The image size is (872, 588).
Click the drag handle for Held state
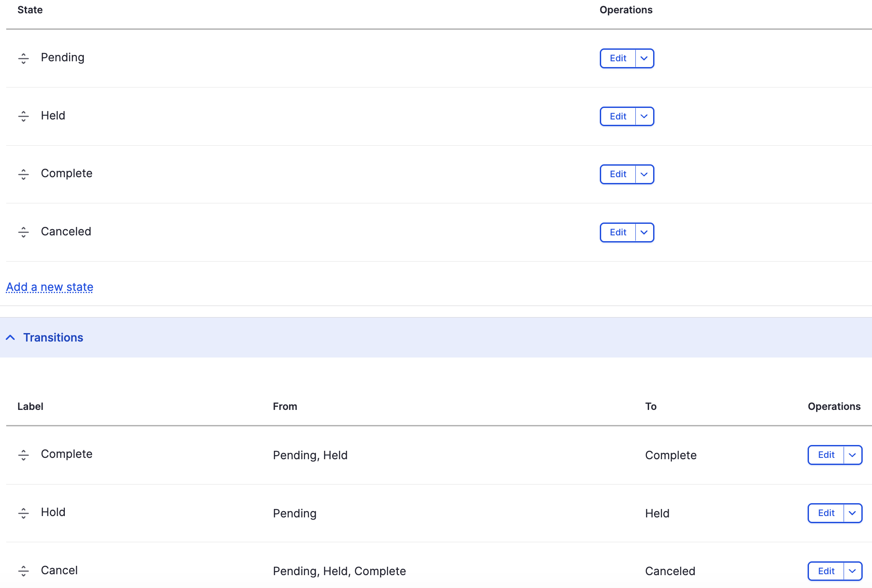pyautogui.click(x=24, y=116)
